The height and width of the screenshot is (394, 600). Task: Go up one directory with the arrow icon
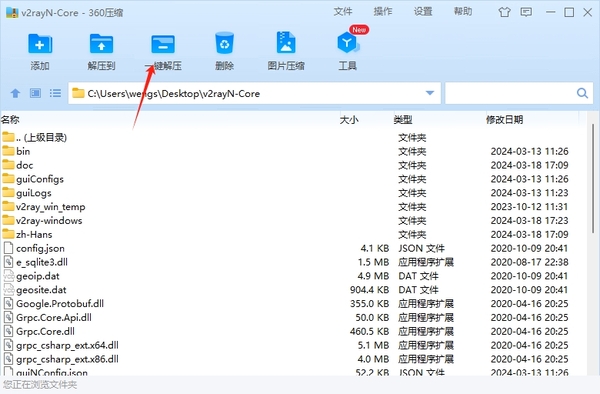coord(15,93)
